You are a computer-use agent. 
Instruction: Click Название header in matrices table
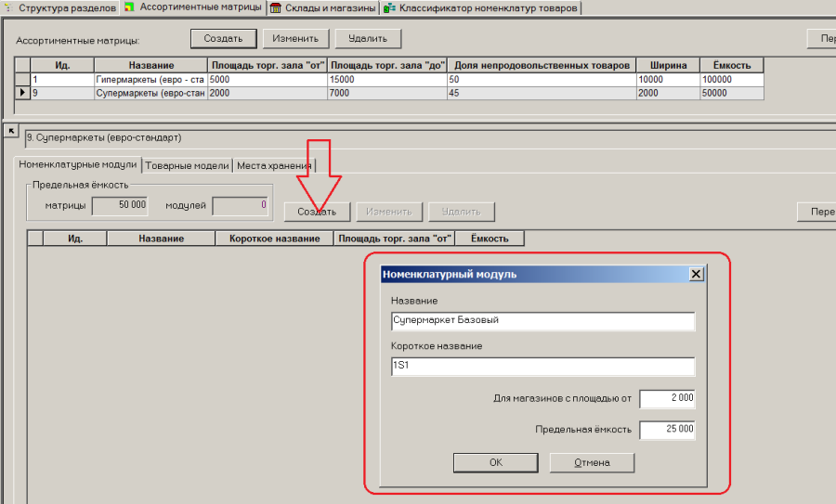click(150, 65)
